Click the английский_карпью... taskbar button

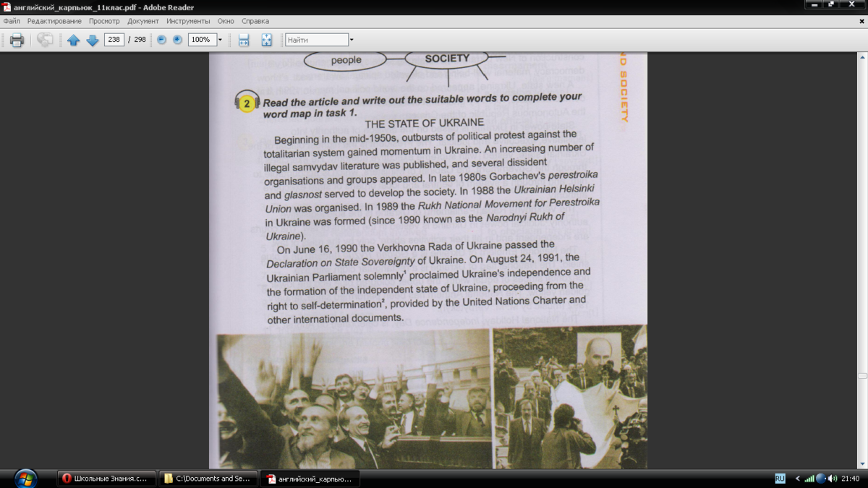coord(310,479)
